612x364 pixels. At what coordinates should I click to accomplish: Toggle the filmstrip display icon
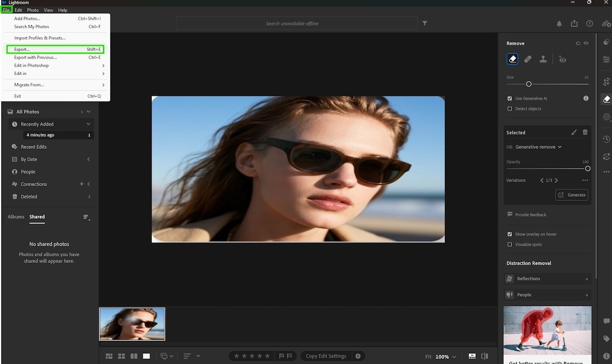coord(472,356)
